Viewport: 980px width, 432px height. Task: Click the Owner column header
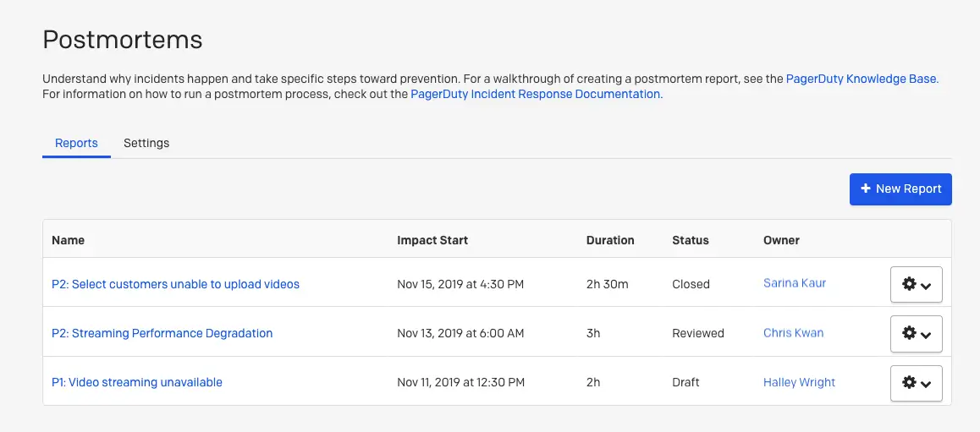coord(781,240)
